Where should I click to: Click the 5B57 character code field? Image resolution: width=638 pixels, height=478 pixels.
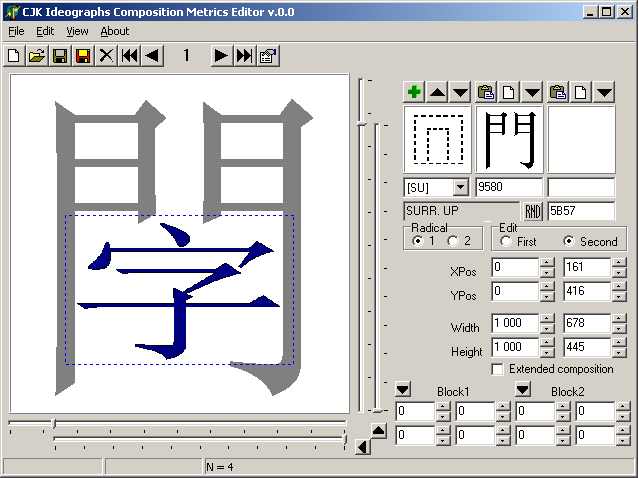tap(581, 211)
